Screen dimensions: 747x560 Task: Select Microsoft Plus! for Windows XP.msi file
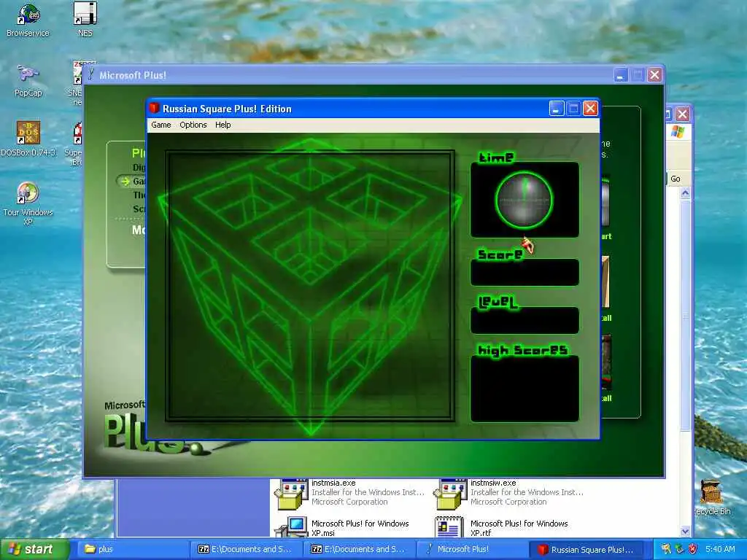[343, 527]
